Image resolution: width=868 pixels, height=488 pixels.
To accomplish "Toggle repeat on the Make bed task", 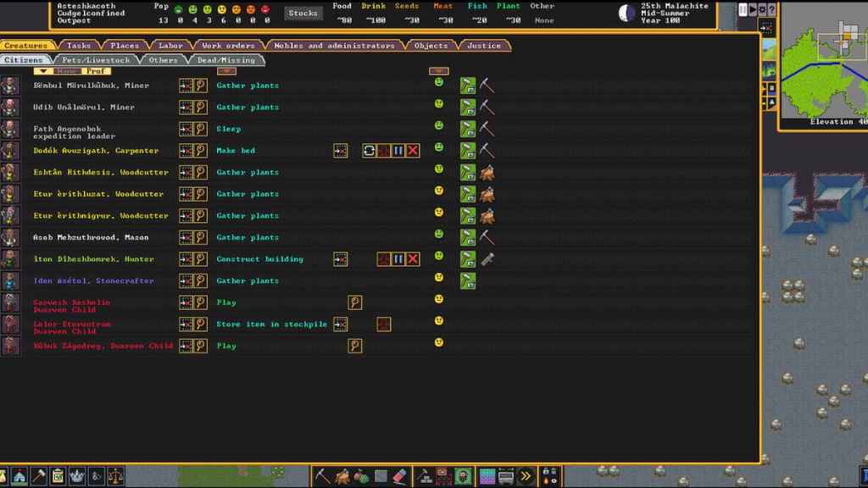I will [x=370, y=150].
